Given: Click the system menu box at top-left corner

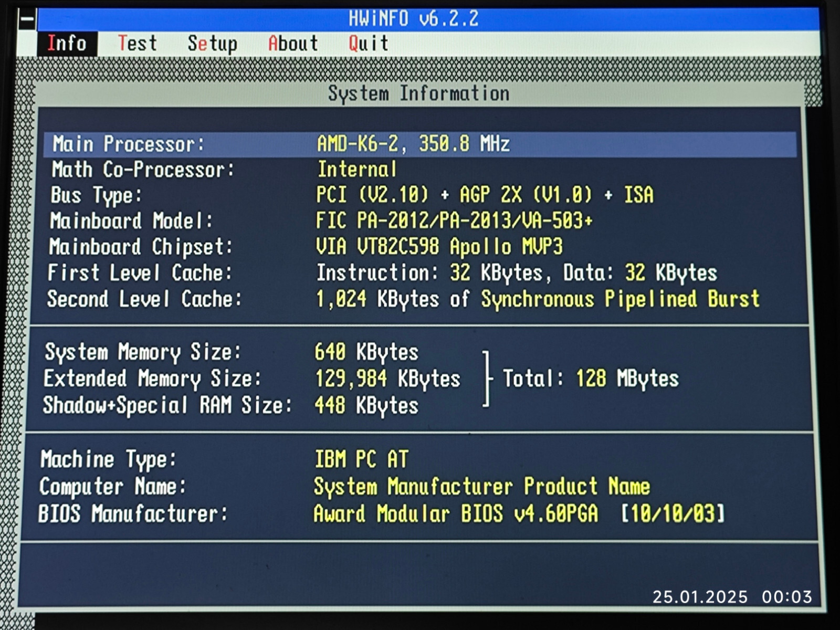Looking at the screenshot, I should [x=26, y=20].
